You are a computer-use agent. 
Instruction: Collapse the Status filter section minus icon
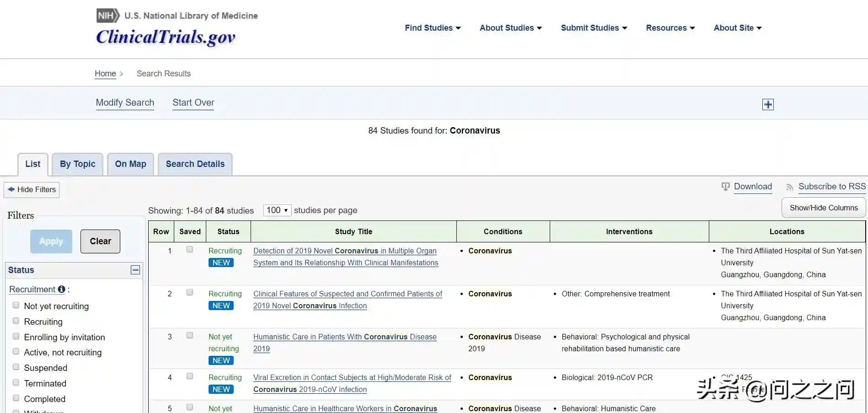(x=135, y=270)
